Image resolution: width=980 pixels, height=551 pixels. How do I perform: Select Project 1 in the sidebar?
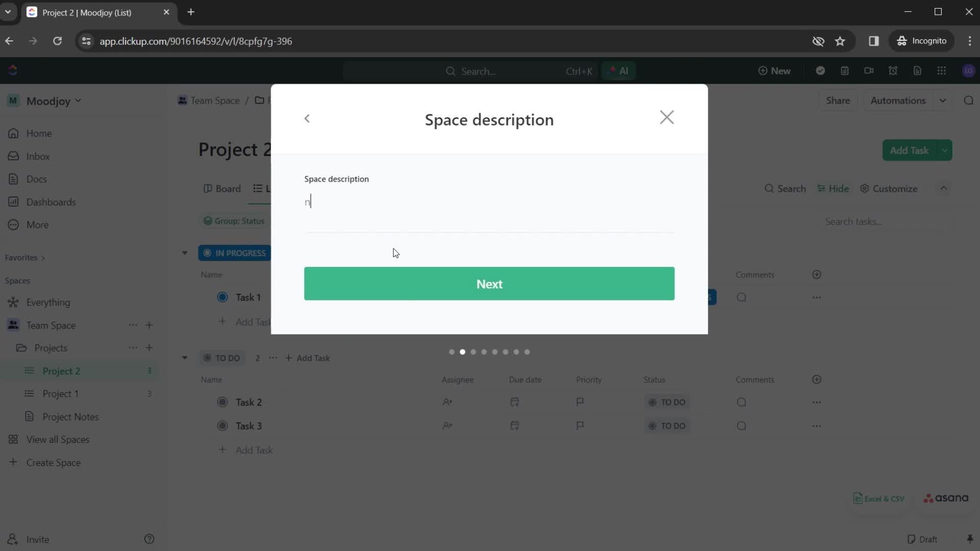tap(61, 393)
